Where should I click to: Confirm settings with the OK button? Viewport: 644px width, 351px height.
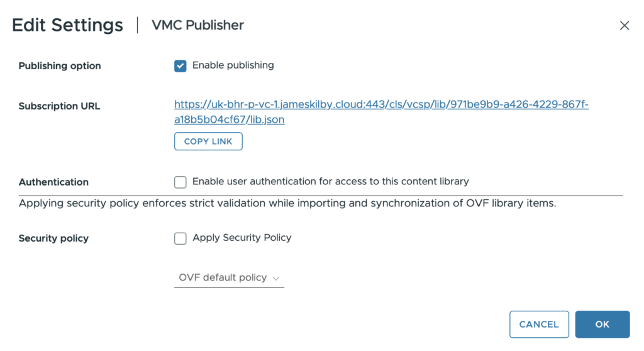[602, 325]
